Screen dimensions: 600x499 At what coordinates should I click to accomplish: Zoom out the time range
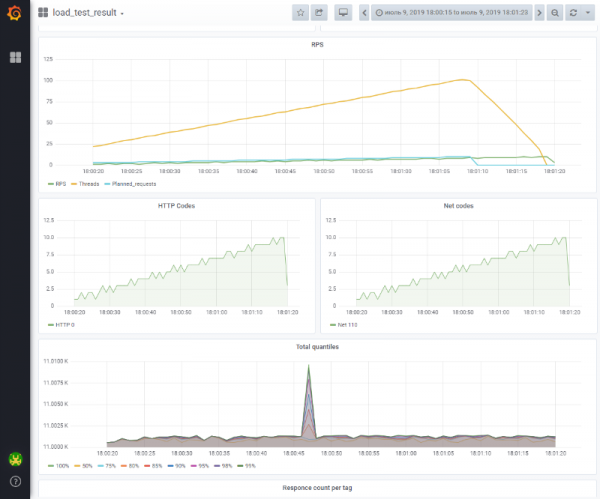[x=555, y=13]
